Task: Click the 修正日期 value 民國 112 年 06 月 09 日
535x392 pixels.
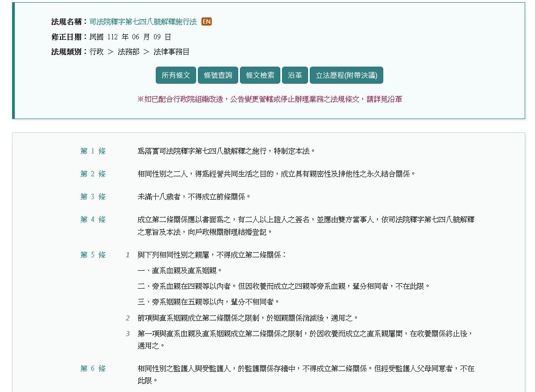Action: click(x=130, y=37)
